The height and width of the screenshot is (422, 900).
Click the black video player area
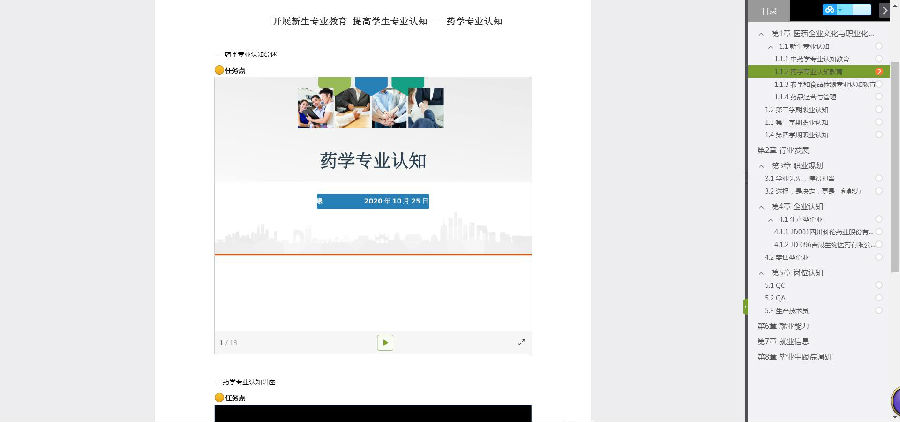click(x=373, y=413)
